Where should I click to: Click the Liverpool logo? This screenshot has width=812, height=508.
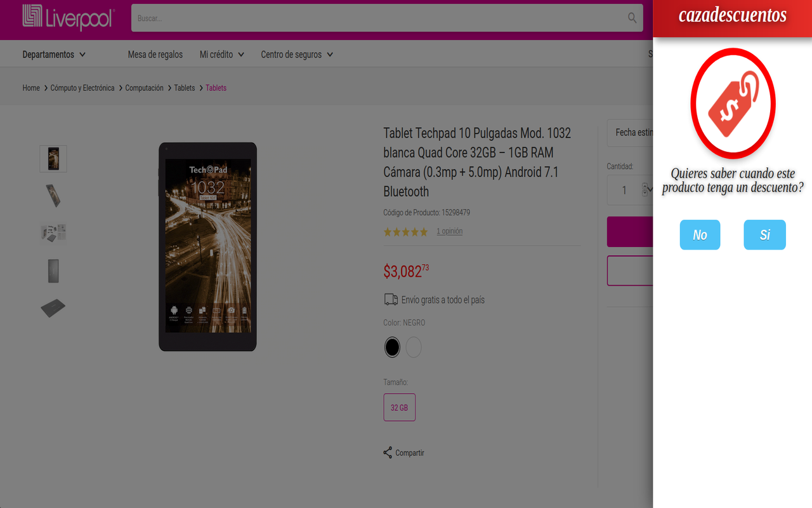[68, 18]
